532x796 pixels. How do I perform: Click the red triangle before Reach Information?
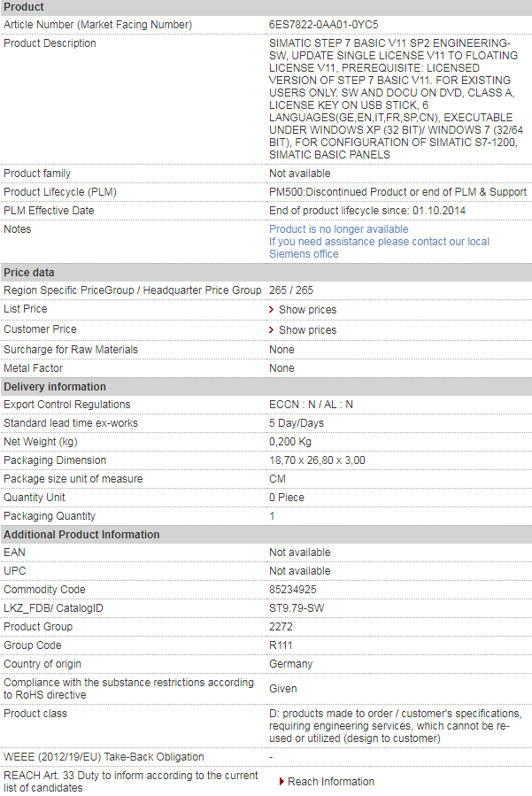coord(281,781)
